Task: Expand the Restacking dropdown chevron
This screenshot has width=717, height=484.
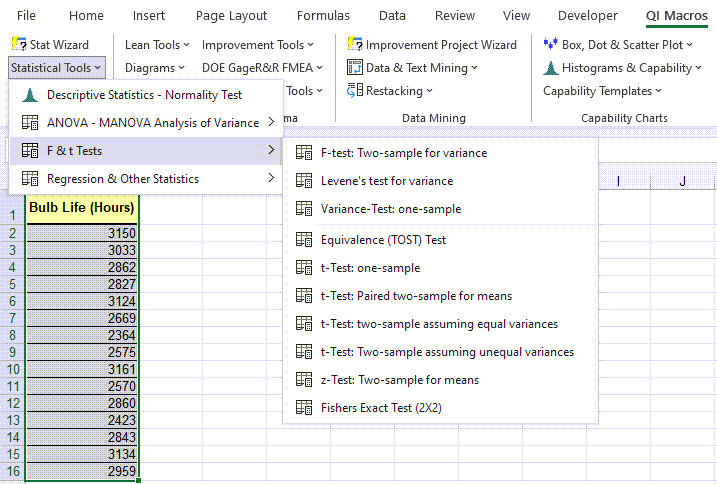Action: (429, 91)
